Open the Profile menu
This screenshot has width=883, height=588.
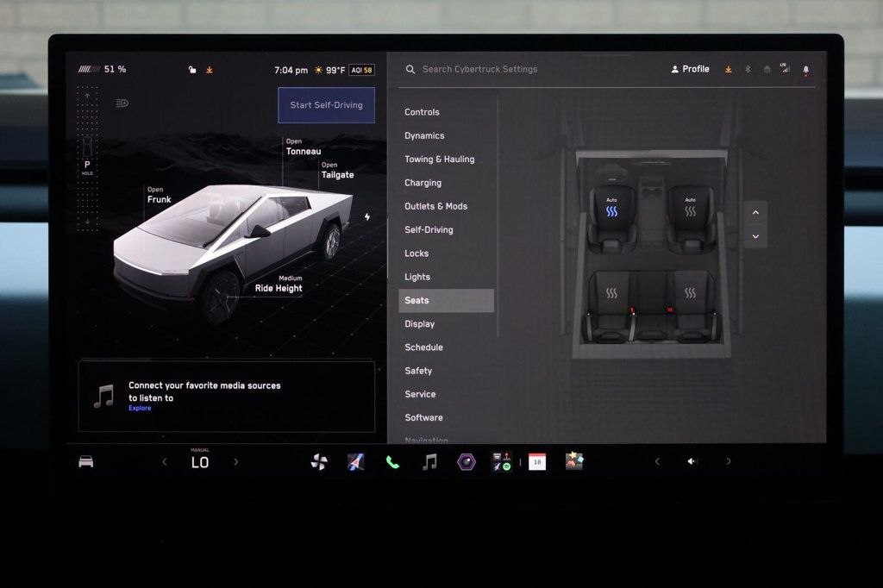[x=690, y=69]
